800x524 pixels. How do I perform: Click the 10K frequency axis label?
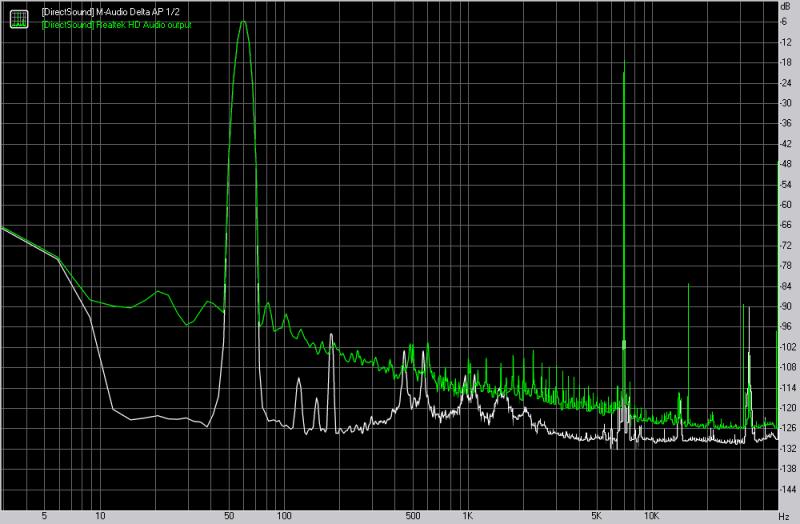click(x=651, y=516)
